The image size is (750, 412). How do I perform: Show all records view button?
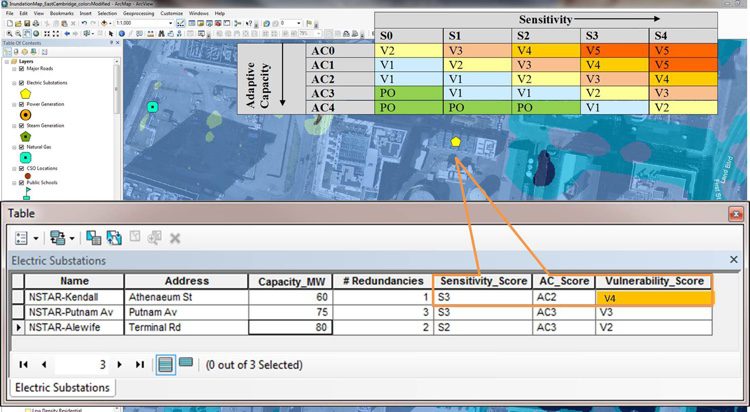pyautogui.click(x=165, y=365)
